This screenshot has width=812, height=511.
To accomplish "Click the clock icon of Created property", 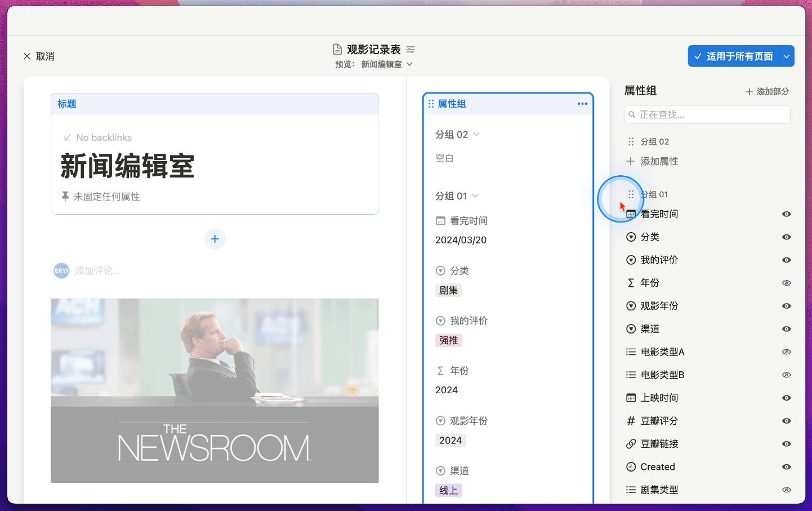I will 631,467.
